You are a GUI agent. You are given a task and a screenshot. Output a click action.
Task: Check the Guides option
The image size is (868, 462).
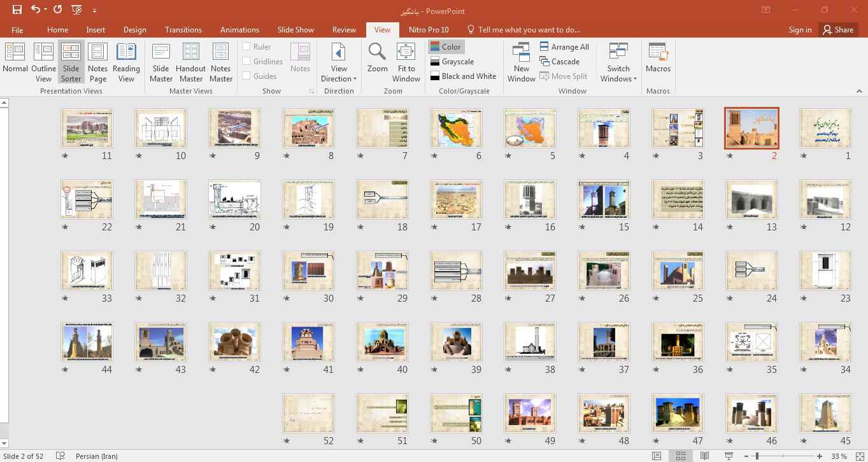coord(246,76)
